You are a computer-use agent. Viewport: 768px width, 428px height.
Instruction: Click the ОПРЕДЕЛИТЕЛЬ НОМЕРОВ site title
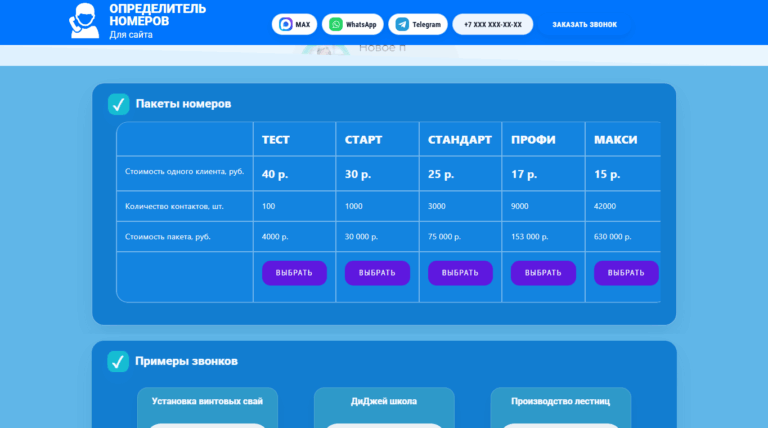click(x=157, y=15)
